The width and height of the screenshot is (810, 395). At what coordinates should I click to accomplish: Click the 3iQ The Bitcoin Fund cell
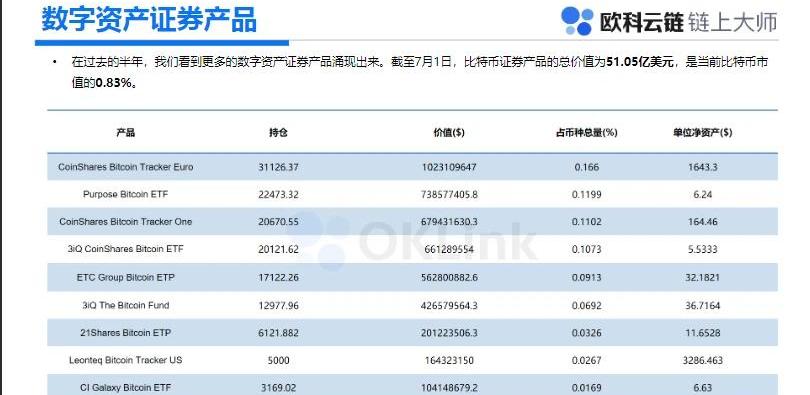pos(126,305)
